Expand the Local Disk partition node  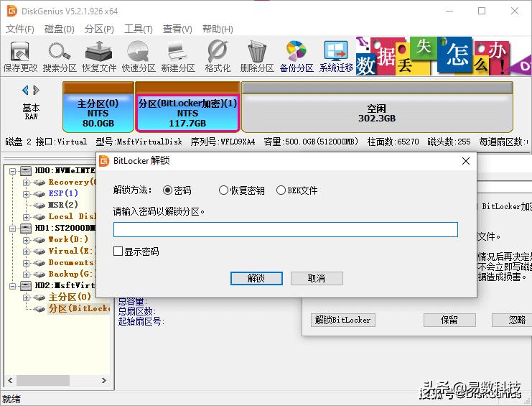pyautogui.click(x=26, y=217)
